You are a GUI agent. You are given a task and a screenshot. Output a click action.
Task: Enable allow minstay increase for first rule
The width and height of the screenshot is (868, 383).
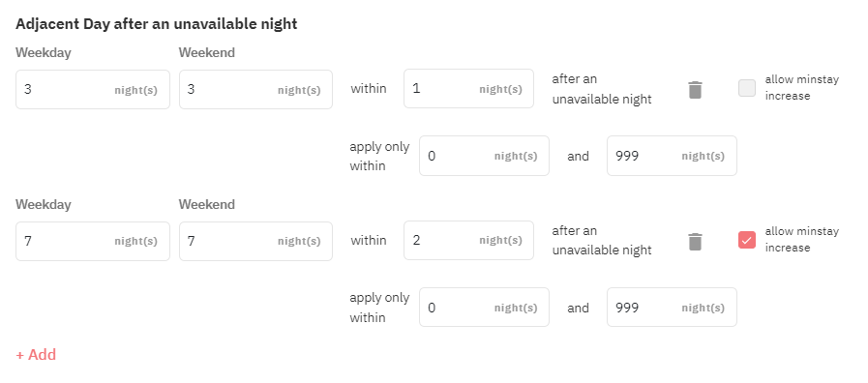[x=747, y=88]
